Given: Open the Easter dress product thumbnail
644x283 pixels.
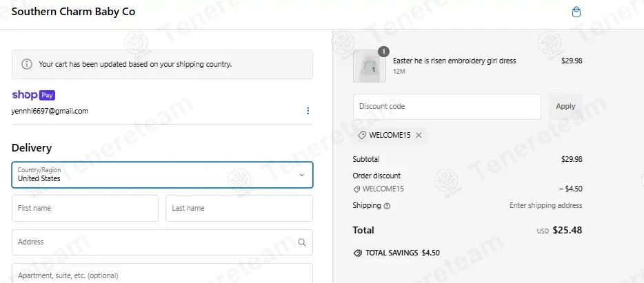Looking at the screenshot, I should [370, 66].
